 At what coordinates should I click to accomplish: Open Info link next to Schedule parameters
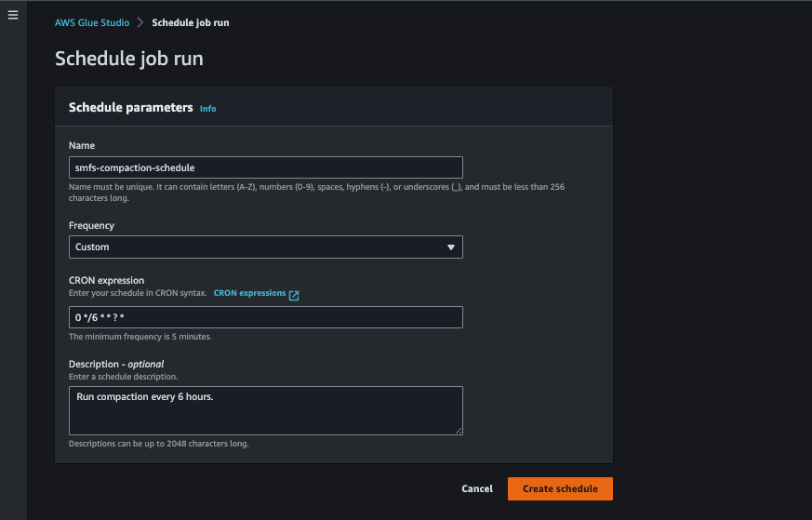[x=207, y=109]
